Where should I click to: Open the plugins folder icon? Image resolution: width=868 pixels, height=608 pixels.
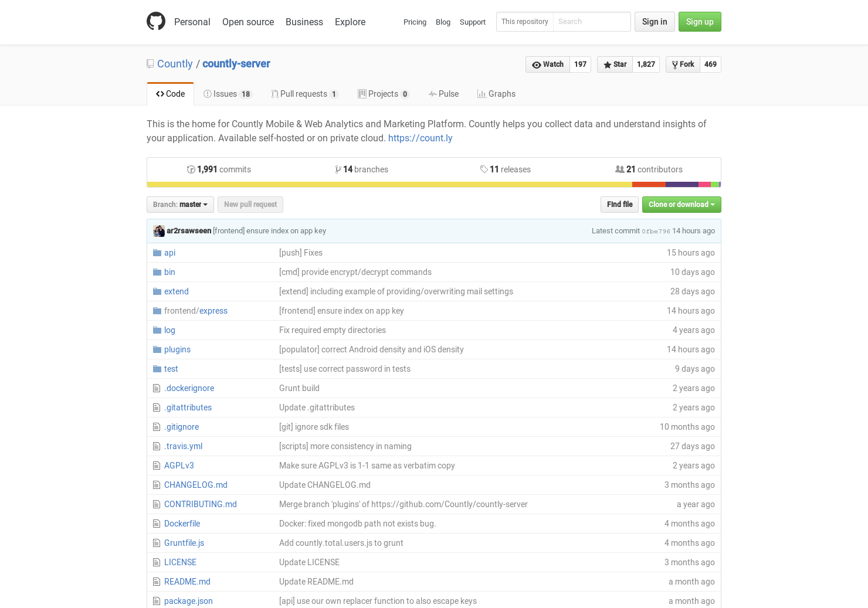click(157, 349)
